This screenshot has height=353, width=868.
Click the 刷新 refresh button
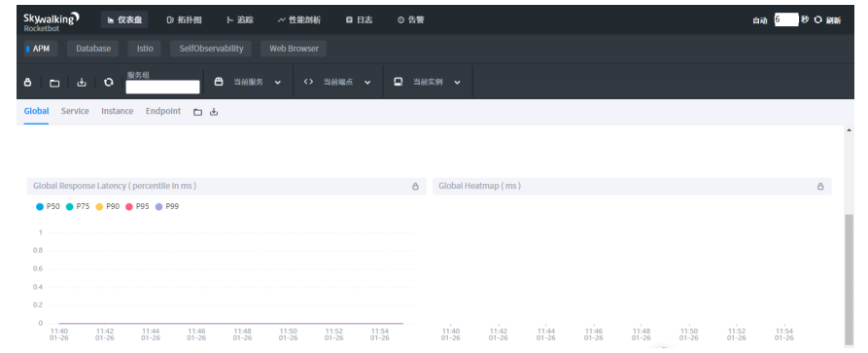click(827, 20)
